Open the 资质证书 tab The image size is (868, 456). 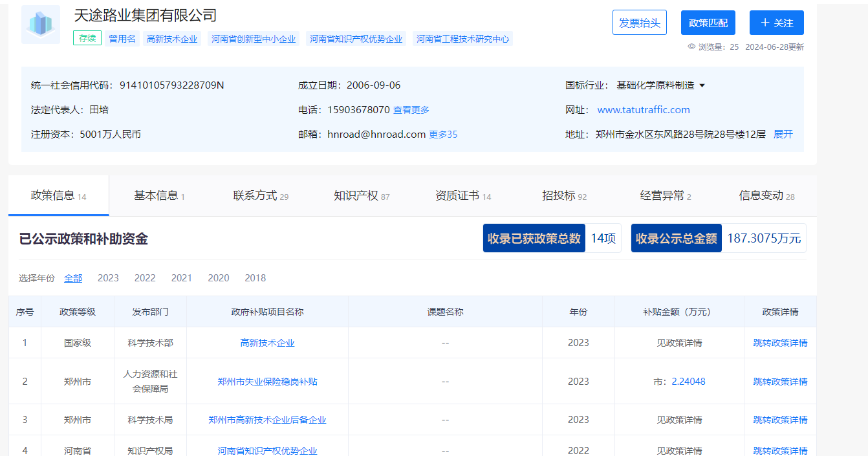click(x=462, y=195)
